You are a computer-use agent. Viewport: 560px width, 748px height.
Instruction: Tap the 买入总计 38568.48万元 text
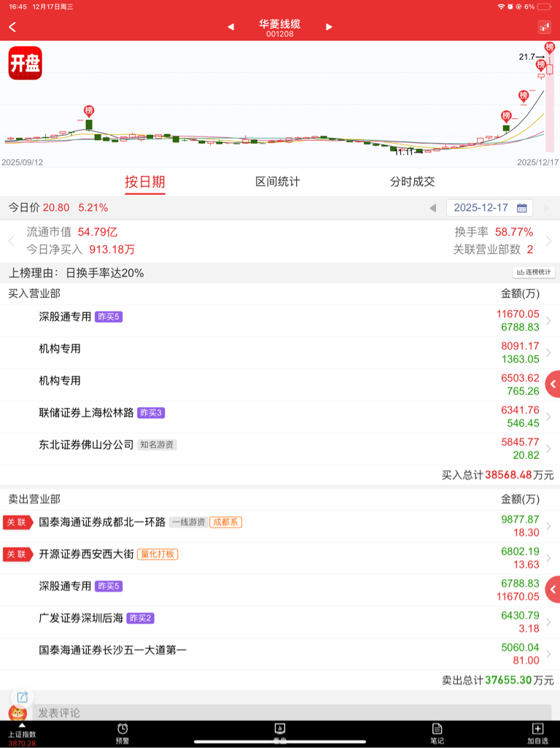[x=497, y=475]
